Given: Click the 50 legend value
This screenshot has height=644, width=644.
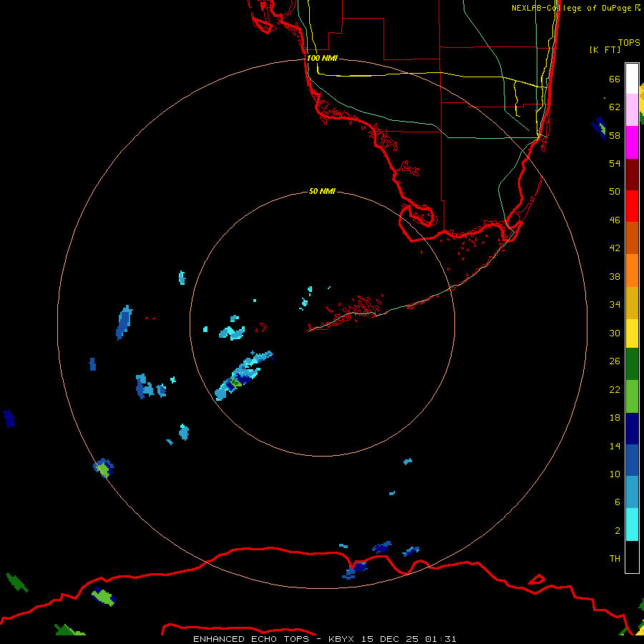Looking at the screenshot, I should 615,192.
